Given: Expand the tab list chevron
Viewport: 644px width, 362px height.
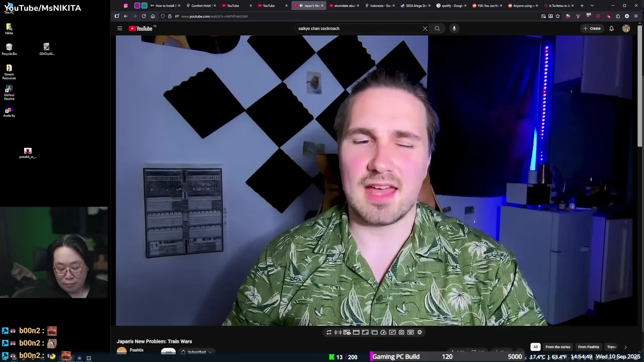Looking at the screenshot, I should pos(592,6).
